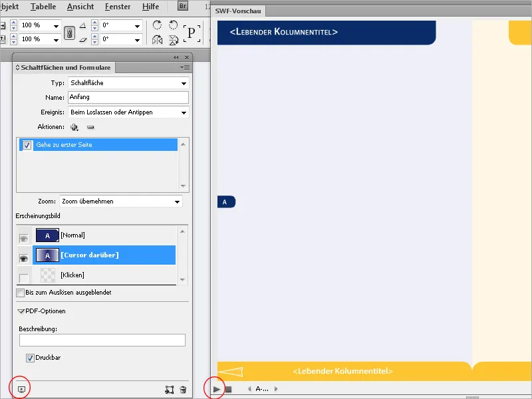The width and height of the screenshot is (532, 399).
Task: Convert button to object icon
Action: tap(170, 390)
